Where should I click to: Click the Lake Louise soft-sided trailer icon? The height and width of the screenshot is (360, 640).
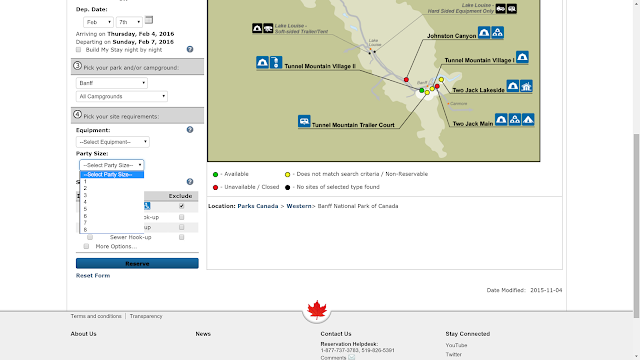pyautogui.click(x=268, y=28)
